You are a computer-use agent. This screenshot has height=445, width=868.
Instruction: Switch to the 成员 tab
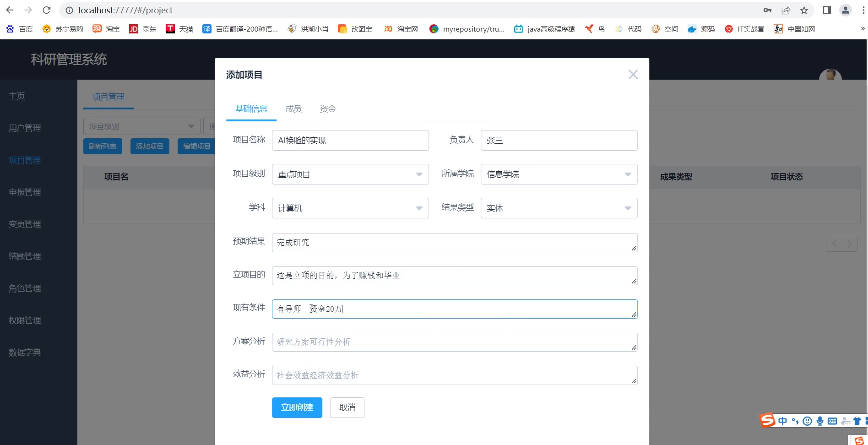[x=293, y=109]
